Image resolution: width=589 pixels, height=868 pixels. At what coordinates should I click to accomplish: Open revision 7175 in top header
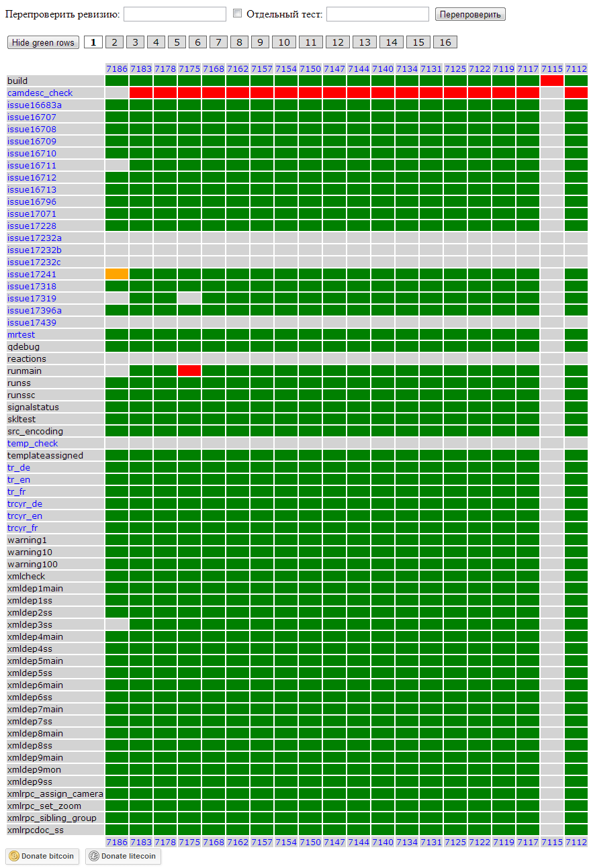[x=189, y=68]
